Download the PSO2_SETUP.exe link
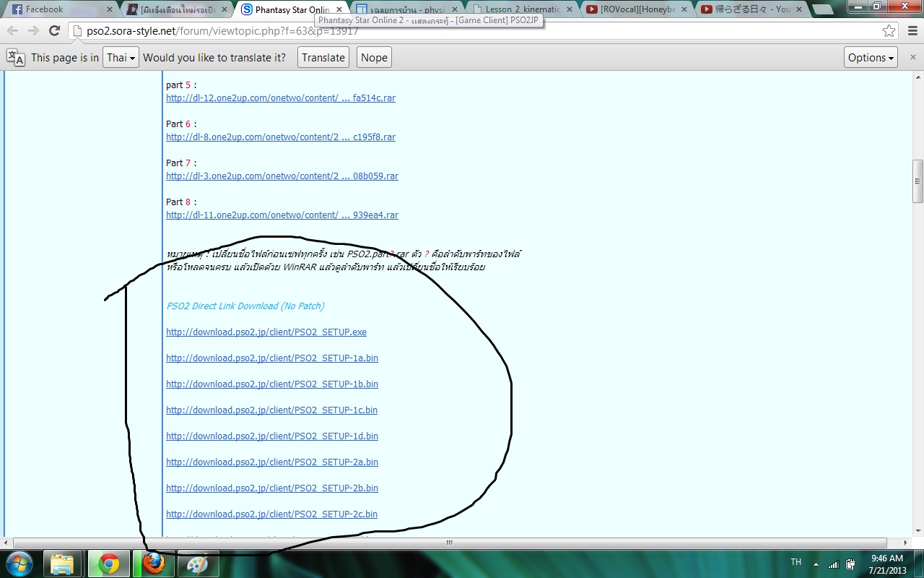The image size is (924, 578). (x=266, y=332)
